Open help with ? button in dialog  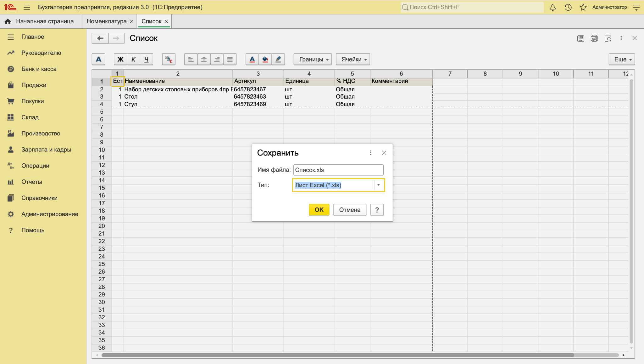[x=377, y=210]
